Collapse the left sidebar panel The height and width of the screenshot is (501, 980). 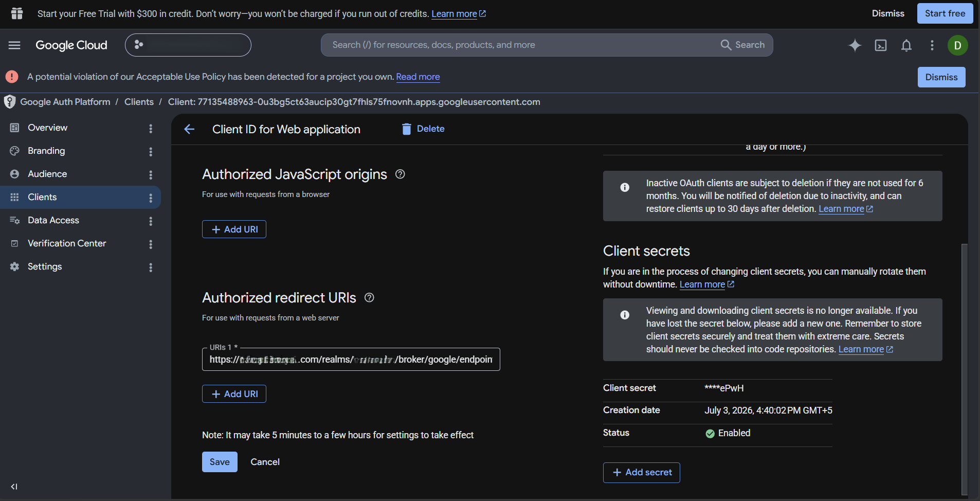pos(14,487)
